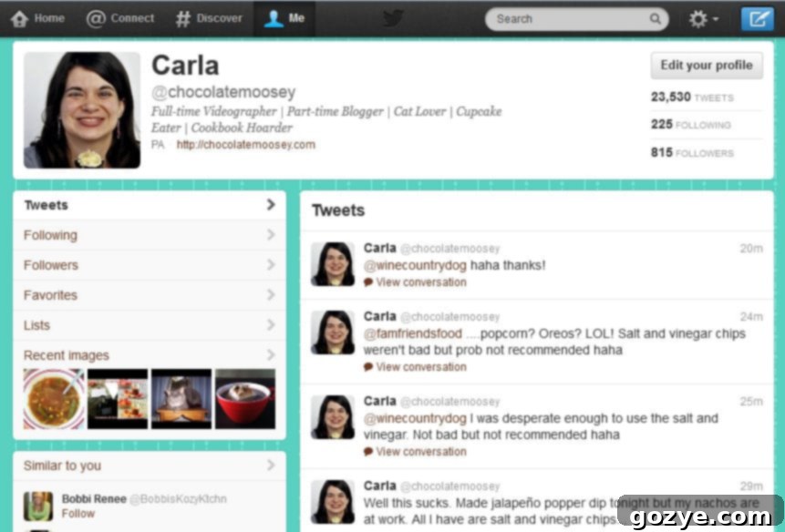The width and height of the screenshot is (785, 532).
Task: Click the Discover hashtag icon
Action: pyautogui.click(x=183, y=19)
